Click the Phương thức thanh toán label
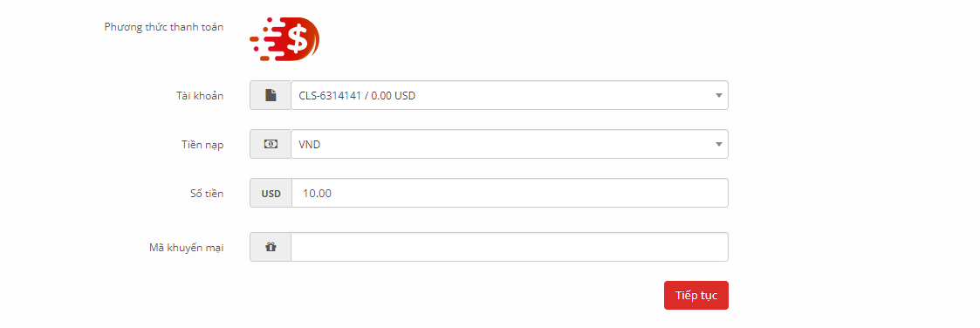The width and height of the screenshot is (980, 328). [164, 27]
